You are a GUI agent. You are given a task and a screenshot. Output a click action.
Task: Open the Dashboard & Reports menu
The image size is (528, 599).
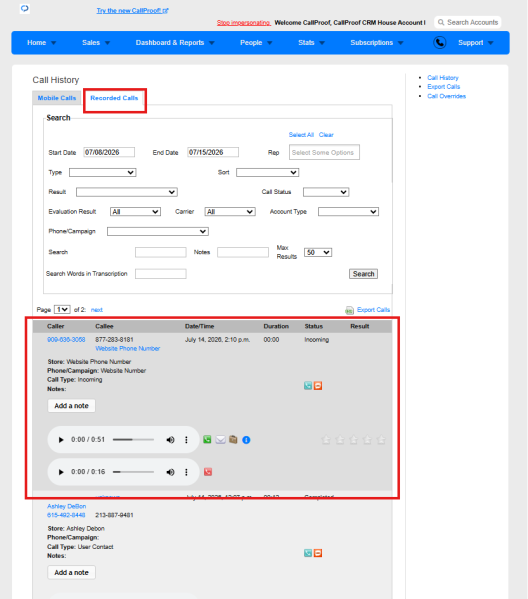click(175, 43)
